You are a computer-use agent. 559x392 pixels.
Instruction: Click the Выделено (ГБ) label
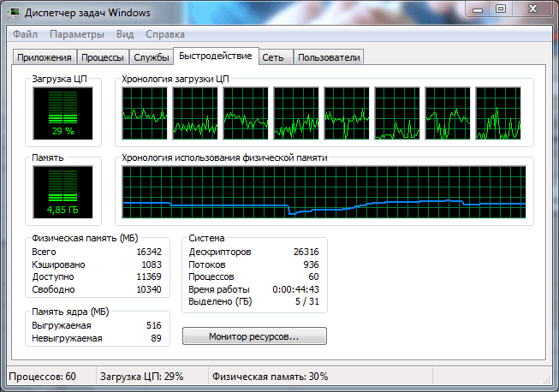coord(220,301)
